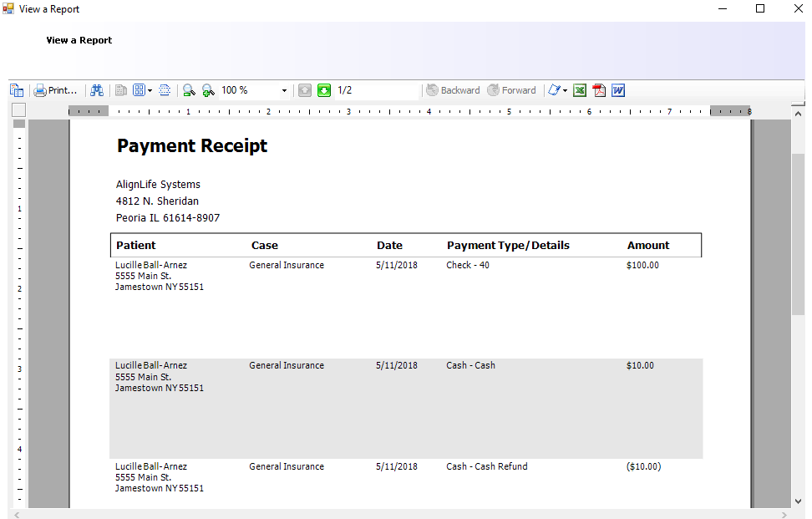The height and width of the screenshot is (519, 812).
Task: Click the Check - 40 payment detail
Action: point(468,265)
